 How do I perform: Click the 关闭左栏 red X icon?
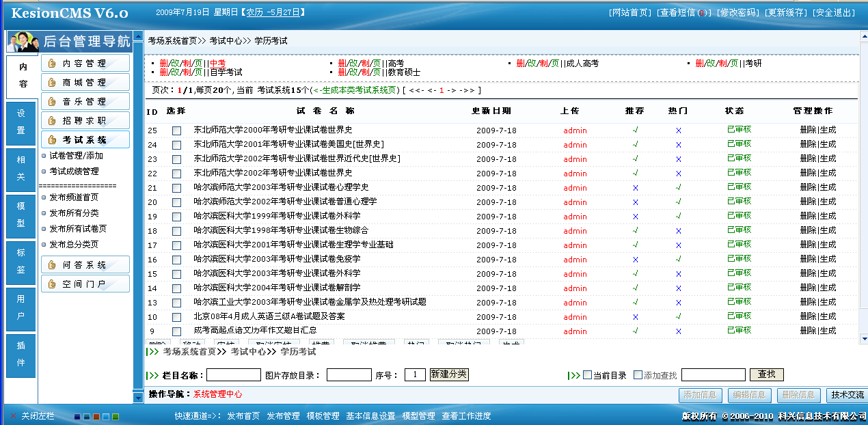click(13, 416)
